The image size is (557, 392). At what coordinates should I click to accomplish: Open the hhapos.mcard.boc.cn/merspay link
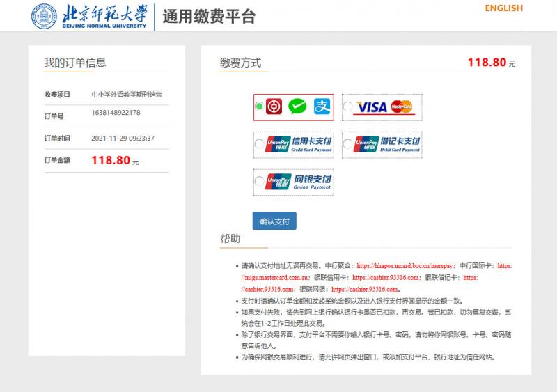point(405,266)
